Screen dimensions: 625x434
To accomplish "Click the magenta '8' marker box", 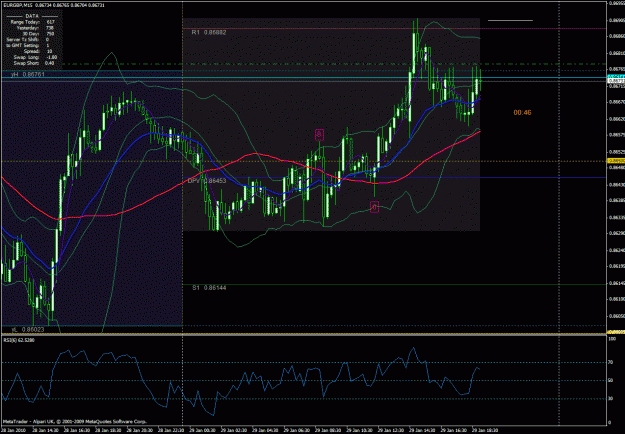I will point(319,135).
